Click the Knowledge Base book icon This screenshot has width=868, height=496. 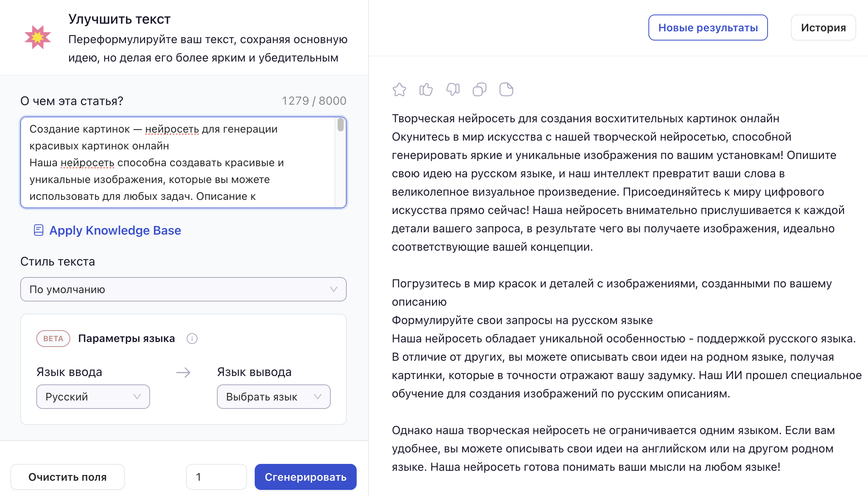click(39, 230)
